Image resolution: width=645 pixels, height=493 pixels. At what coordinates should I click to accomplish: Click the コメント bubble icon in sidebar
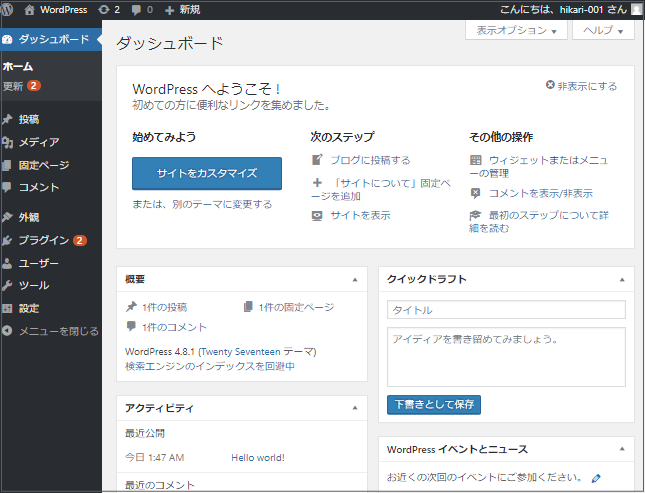[7, 188]
